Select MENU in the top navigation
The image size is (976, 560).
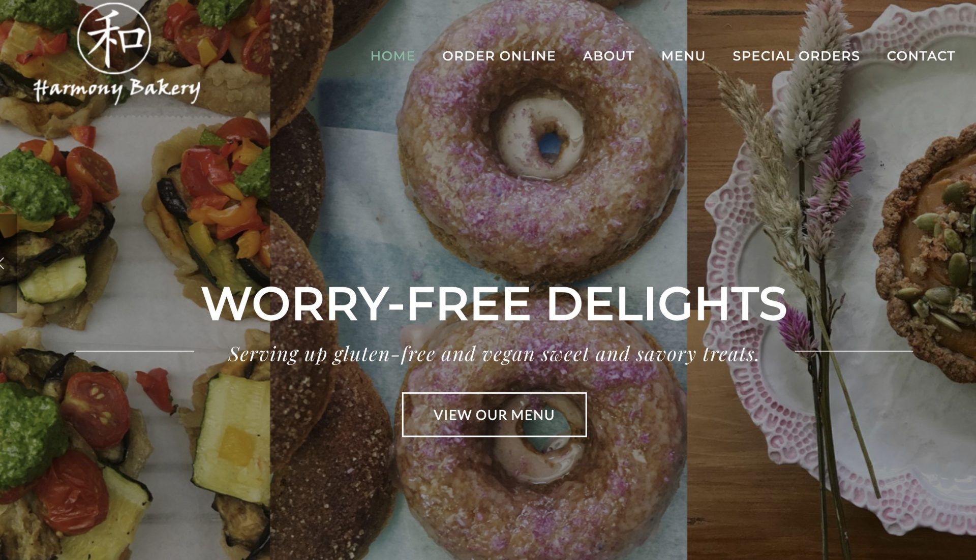683,56
